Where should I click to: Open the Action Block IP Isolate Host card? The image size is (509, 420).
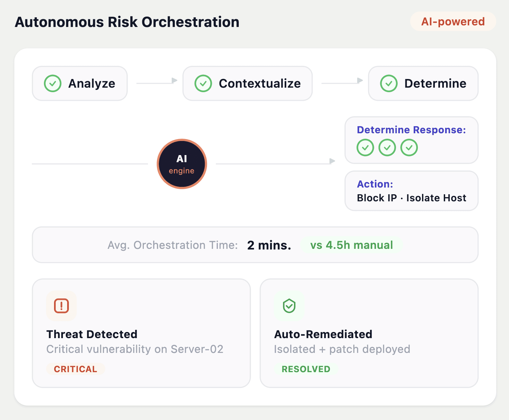pos(411,191)
